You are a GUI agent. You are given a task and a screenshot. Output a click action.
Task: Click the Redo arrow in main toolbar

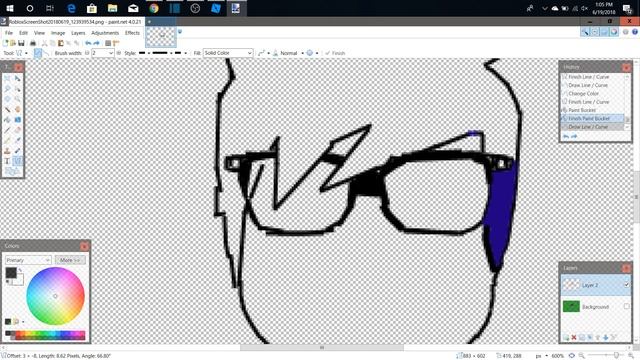point(96,43)
